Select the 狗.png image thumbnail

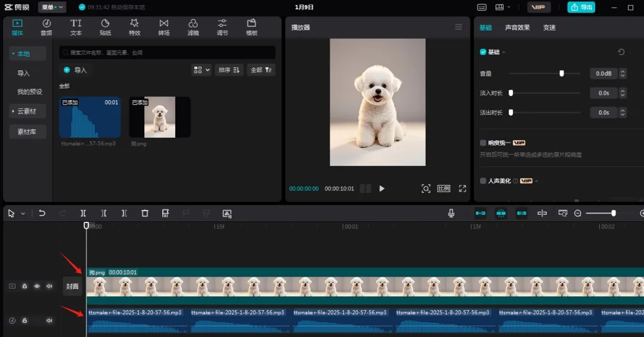tap(160, 117)
